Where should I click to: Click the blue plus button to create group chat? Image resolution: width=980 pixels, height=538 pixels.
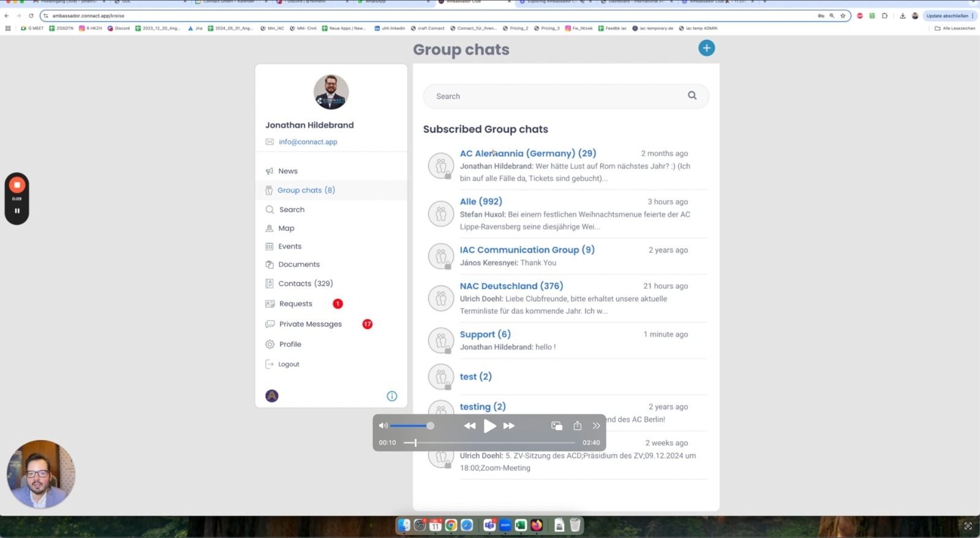tap(706, 48)
